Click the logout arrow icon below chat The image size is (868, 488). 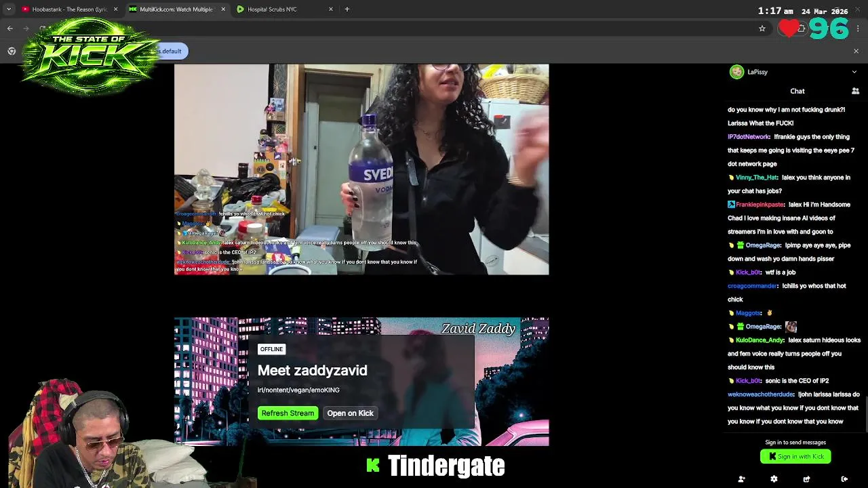[844, 479]
